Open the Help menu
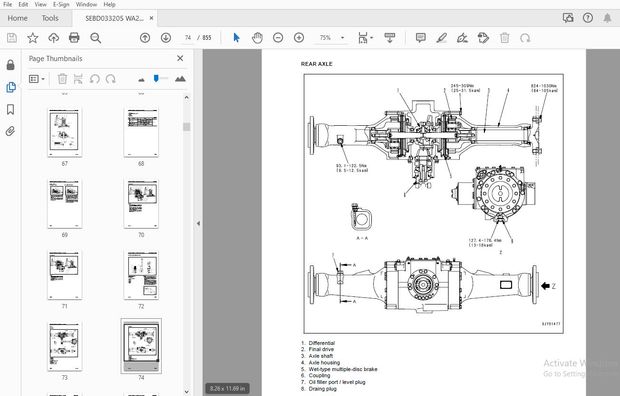This screenshot has height=396, width=620. (x=109, y=4)
